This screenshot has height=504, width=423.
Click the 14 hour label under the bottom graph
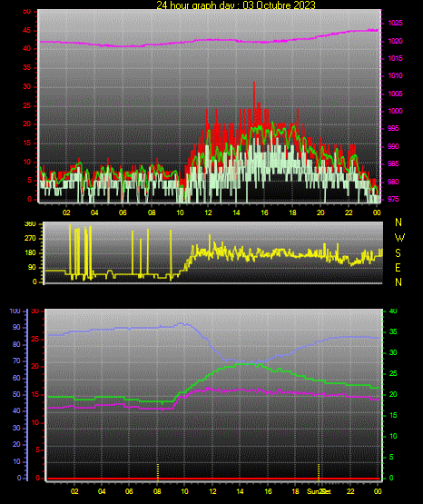point(240,491)
